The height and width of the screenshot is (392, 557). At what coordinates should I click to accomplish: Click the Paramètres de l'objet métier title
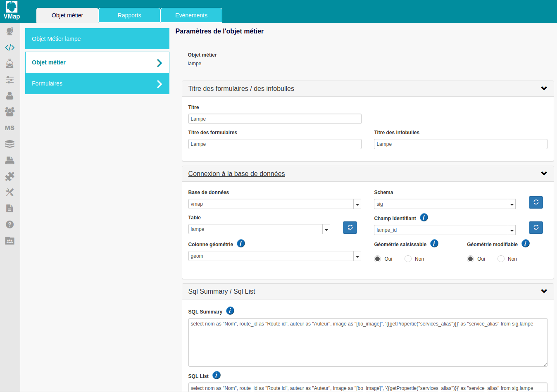[x=219, y=31]
